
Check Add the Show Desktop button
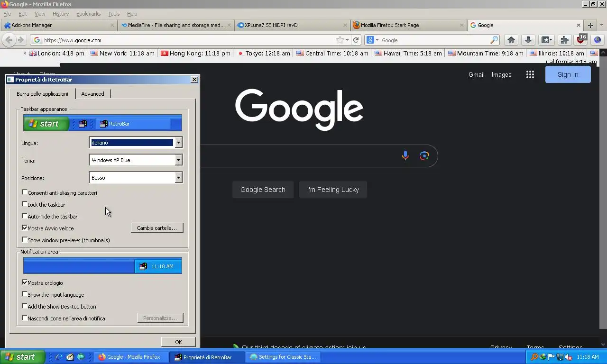(x=25, y=306)
